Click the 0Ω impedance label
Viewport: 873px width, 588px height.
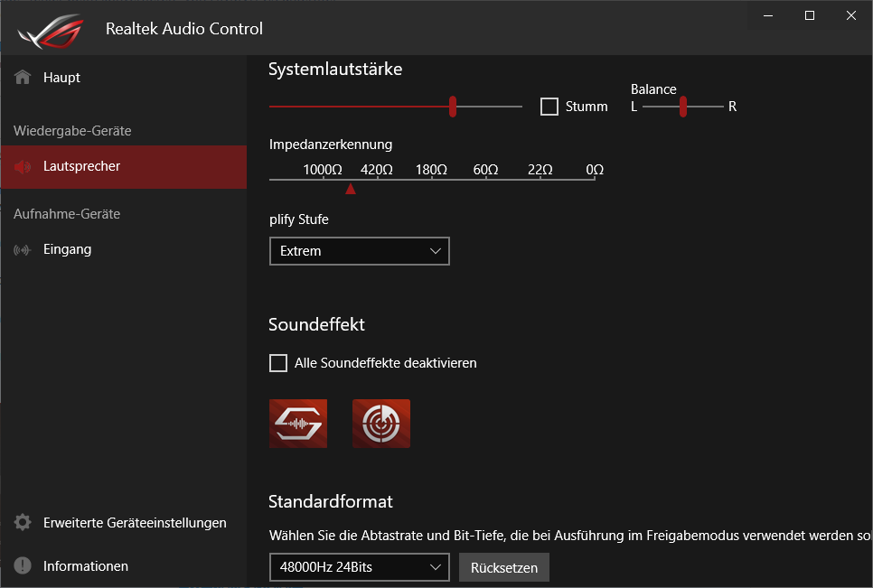click(x=595, y=170)
